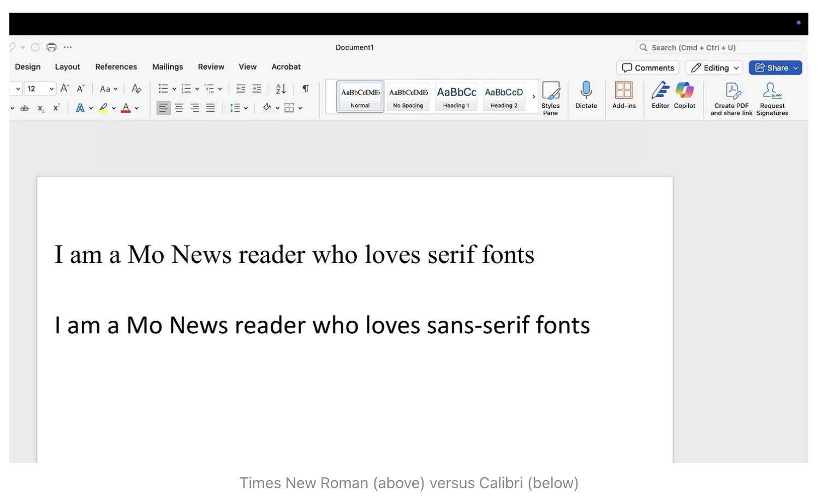Switch to the References tab
Screen dimensions: 834x504
(116, 67)
